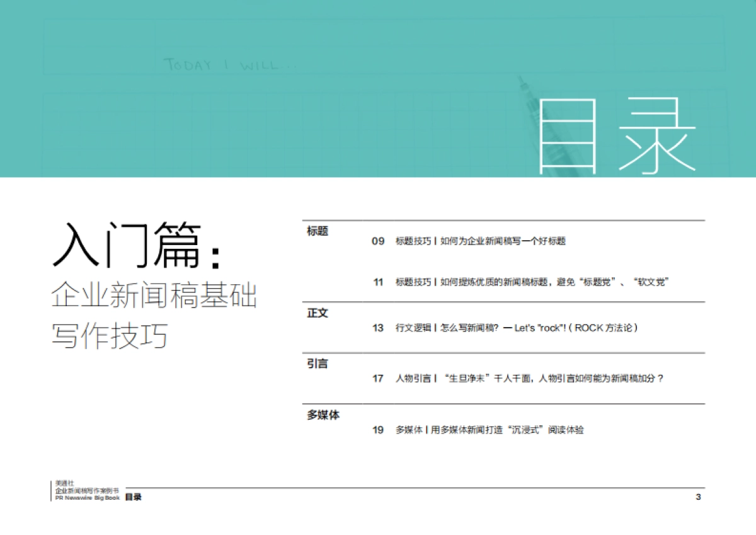Image resolution: width=756 pixels, height=535 pixels.
Task: Click page number 11 in the contents list
Action: [x=377, y=282]
